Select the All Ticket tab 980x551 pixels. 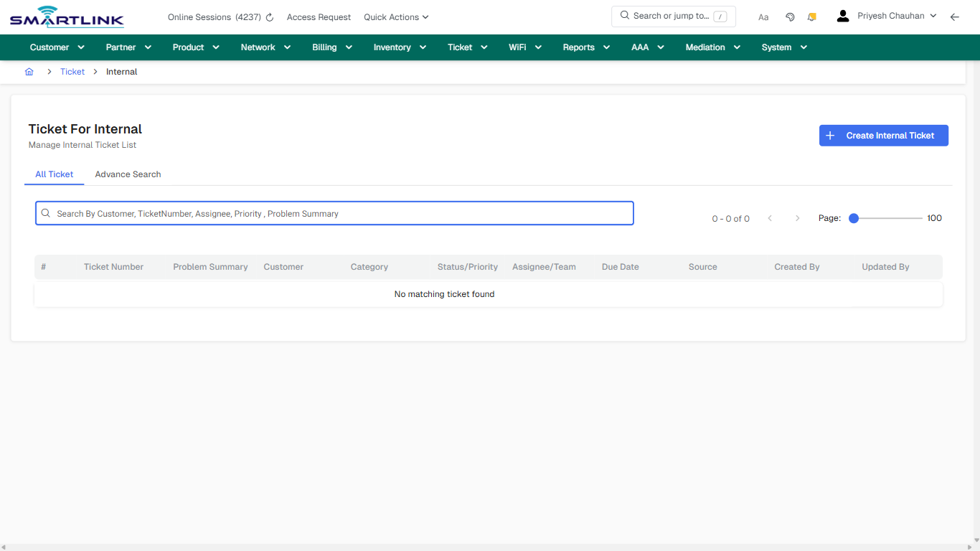tap(54, 174)
